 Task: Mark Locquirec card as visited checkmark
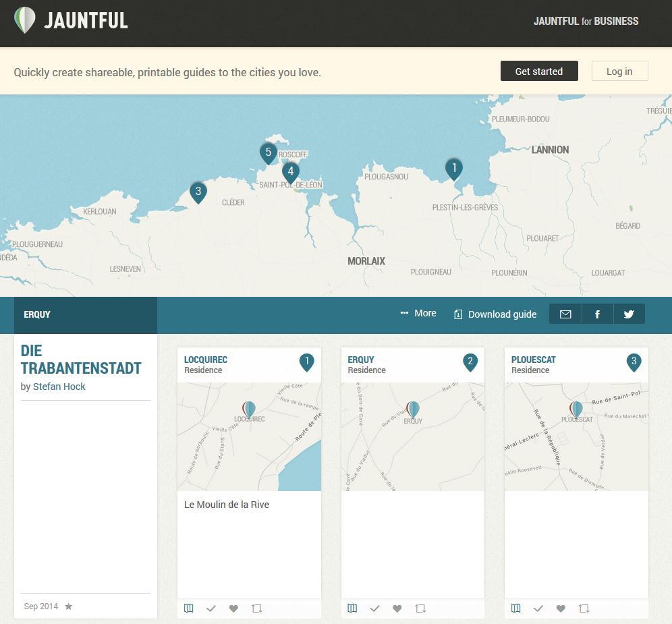[x=211, y=608]
